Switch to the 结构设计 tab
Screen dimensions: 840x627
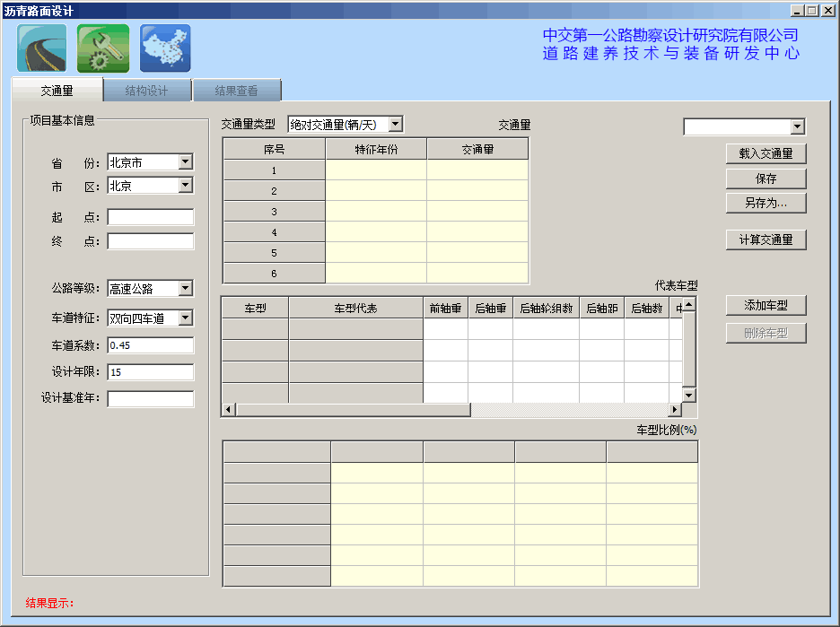147,91
